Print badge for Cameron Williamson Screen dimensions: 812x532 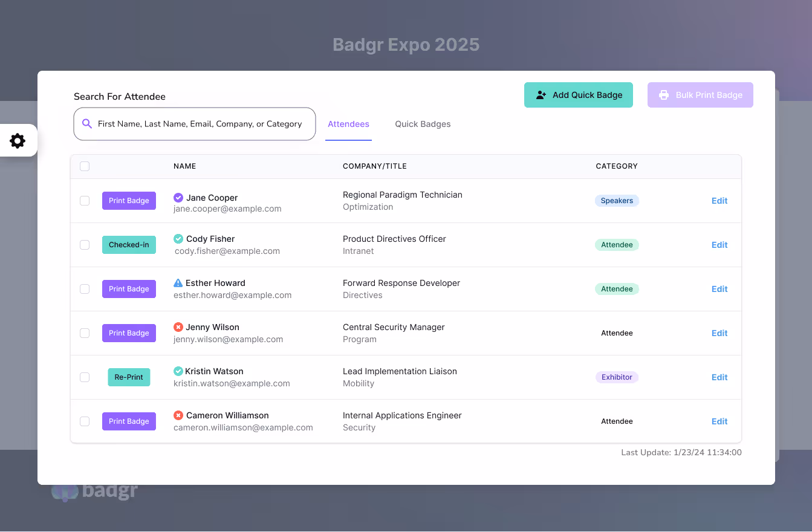(x=129, y=421)
